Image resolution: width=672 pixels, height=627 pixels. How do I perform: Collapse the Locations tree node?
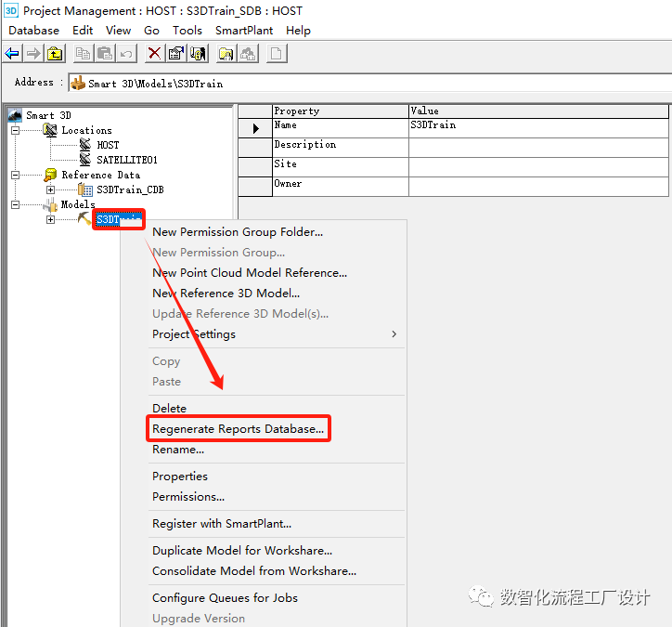pyautogui.click(x=16, y=130)
